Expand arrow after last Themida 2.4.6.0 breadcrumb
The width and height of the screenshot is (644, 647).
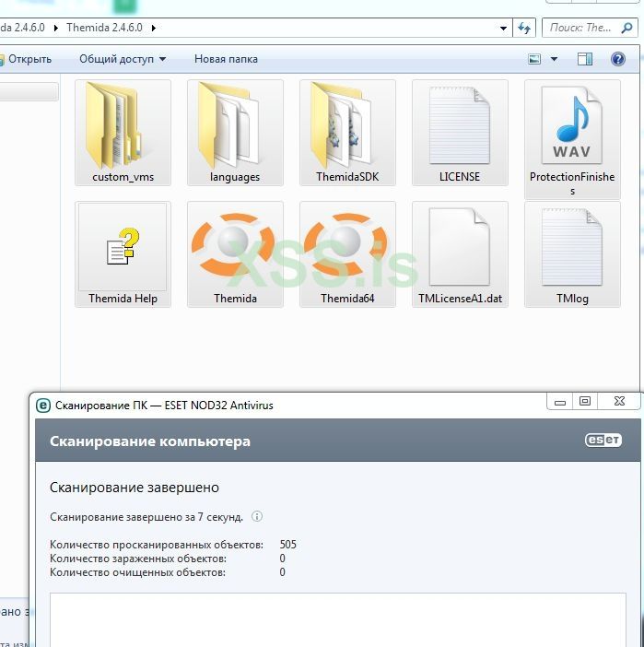pyautogui.click(x=154, y=28)
